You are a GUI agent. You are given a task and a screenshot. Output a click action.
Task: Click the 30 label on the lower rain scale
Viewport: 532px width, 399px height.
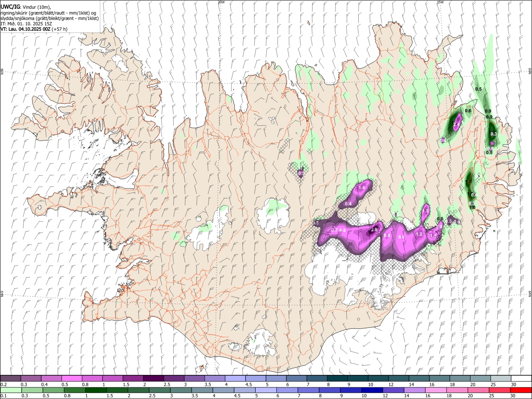pos(512,396)
